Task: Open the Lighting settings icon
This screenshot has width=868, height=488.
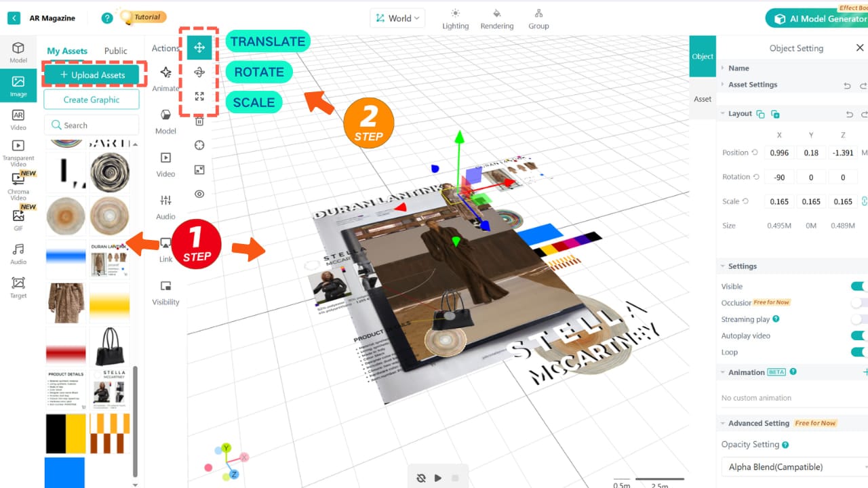Action: tap(455, 14)
